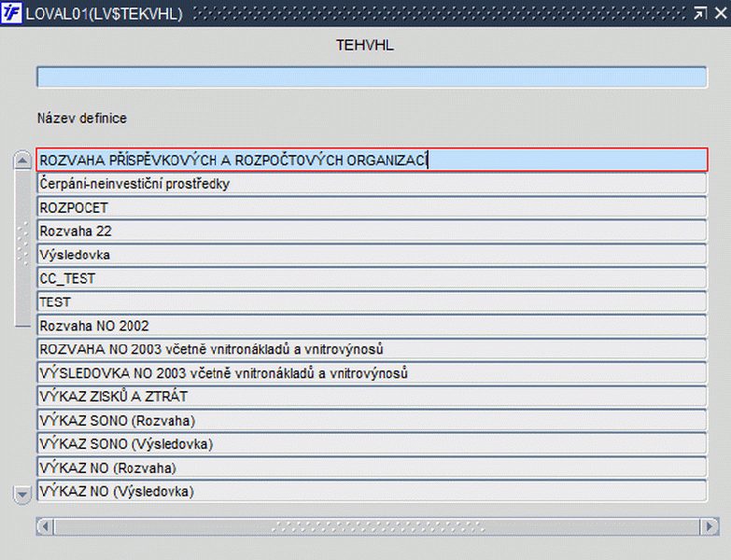Image resolution: width=731 pixels, height=560 pixels.
Task: Click the horizontal scrollbar left arrow
Action: click(45, 526)
